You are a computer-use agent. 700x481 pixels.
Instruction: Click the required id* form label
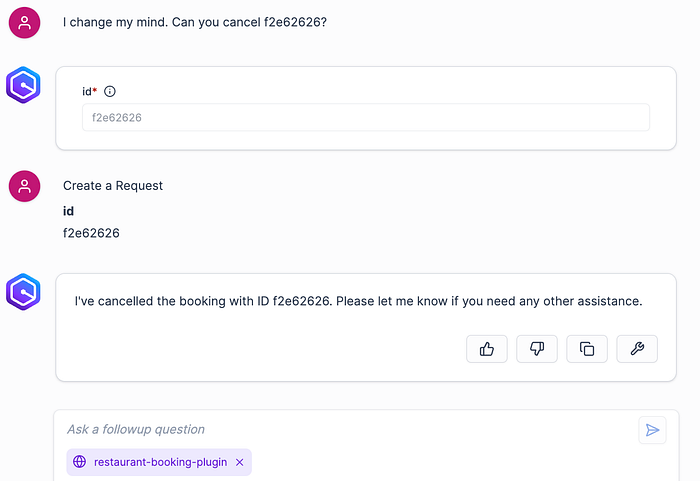89,92
